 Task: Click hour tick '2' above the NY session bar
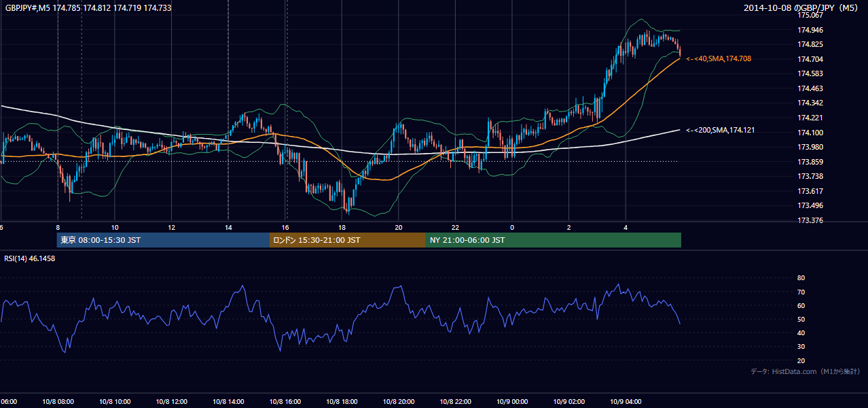[x=569, y=228]
